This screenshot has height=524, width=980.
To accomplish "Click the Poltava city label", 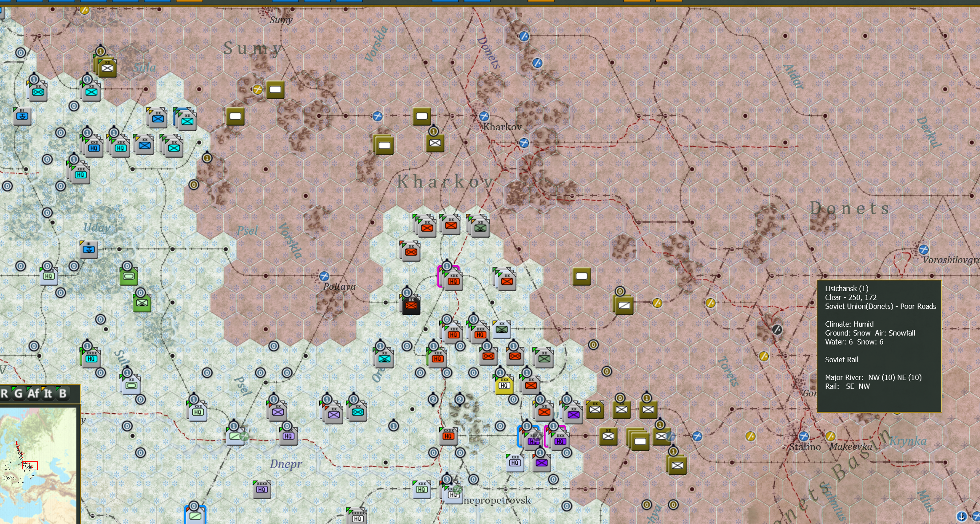I will point(339,287).
